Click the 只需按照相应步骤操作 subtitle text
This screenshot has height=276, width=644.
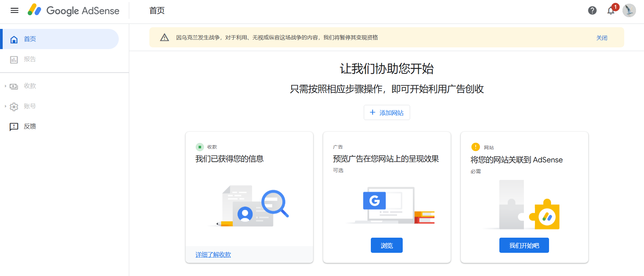[387, 89]
